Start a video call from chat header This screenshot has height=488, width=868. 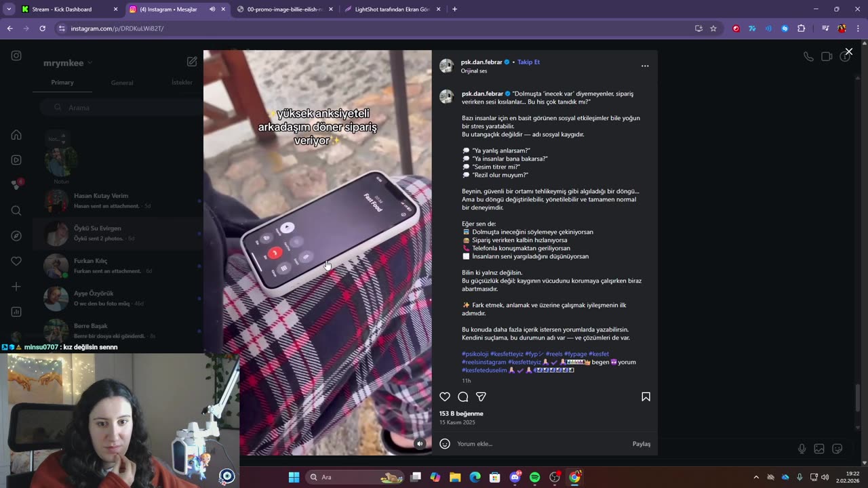click(827, 57)
